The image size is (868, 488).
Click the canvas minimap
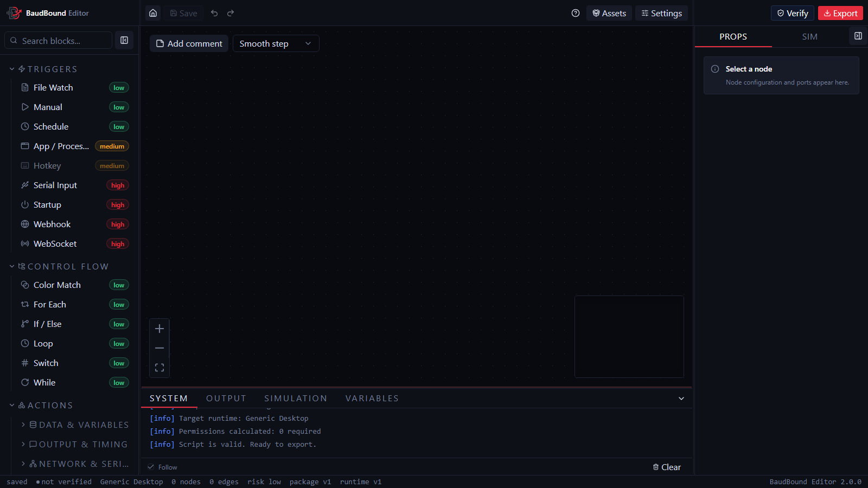click(x=629, y=337)
